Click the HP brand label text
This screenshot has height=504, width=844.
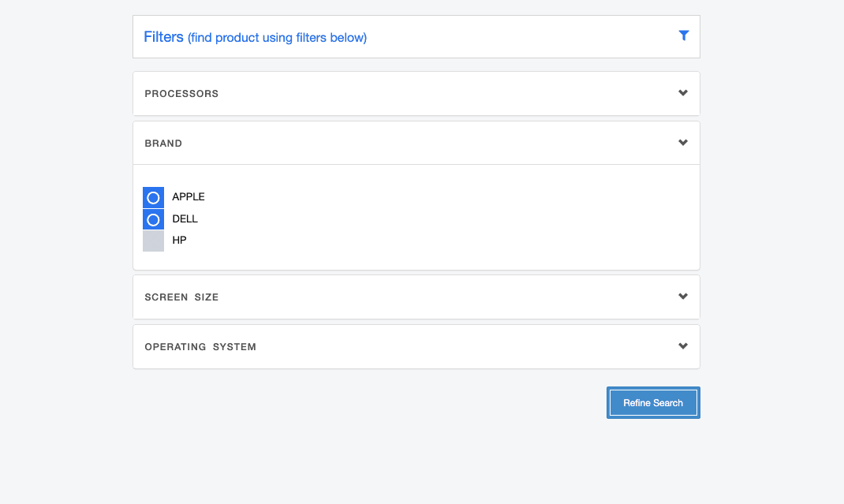[x=179, y=240]
